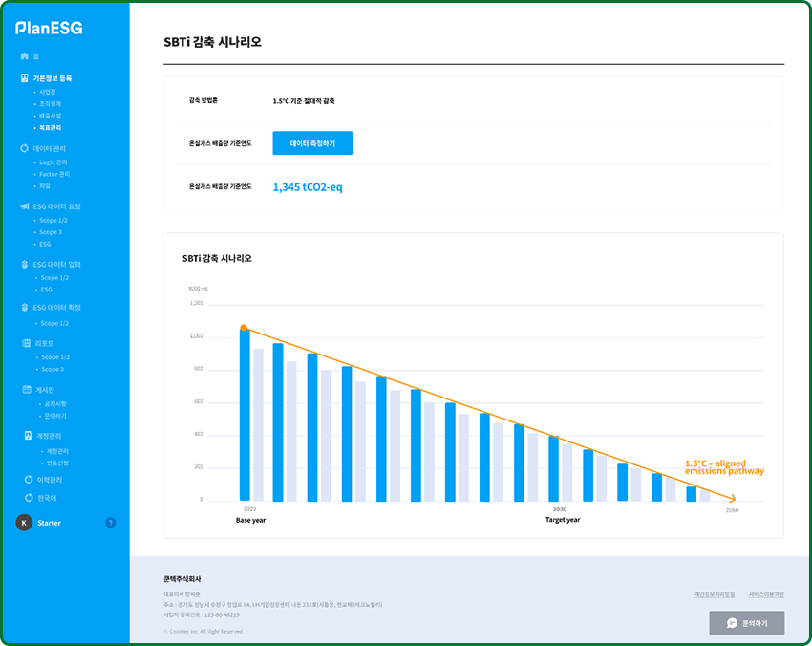The height and width of the screenshot is (646, 812).
Task: Click the ESG 데이터 요청 megaphone icon
Action: (x=25, y=206)
